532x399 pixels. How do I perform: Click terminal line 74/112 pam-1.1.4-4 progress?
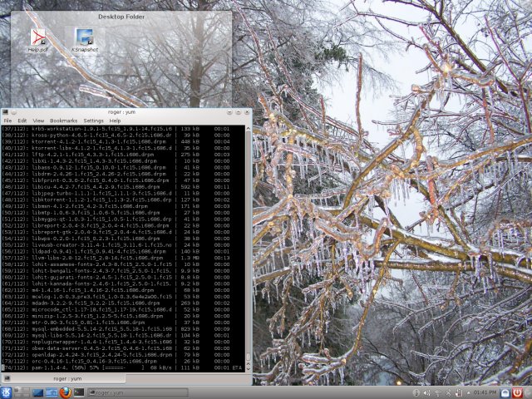(x=122, y=367)
